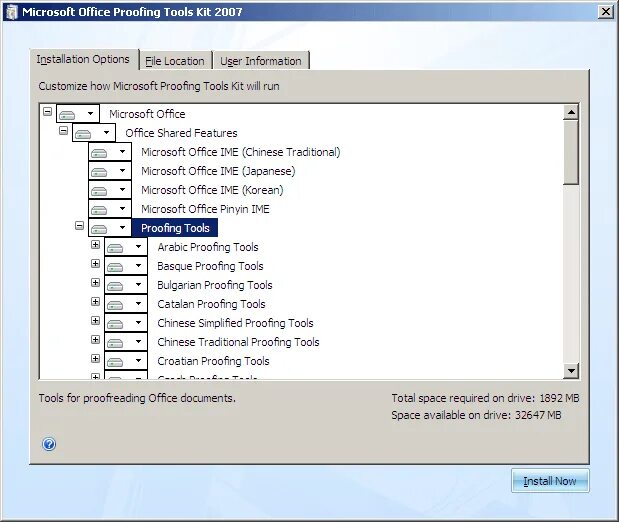Screen dimensions: 619x522
Task: Open install-state dropdown for IME (Japanese)
Action: point(110,171)
